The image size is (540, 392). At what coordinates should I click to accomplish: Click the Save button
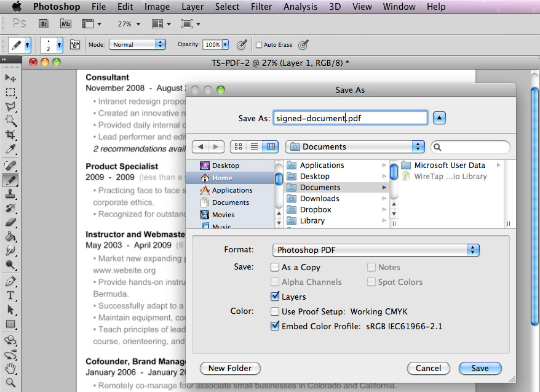pos(480,368)
